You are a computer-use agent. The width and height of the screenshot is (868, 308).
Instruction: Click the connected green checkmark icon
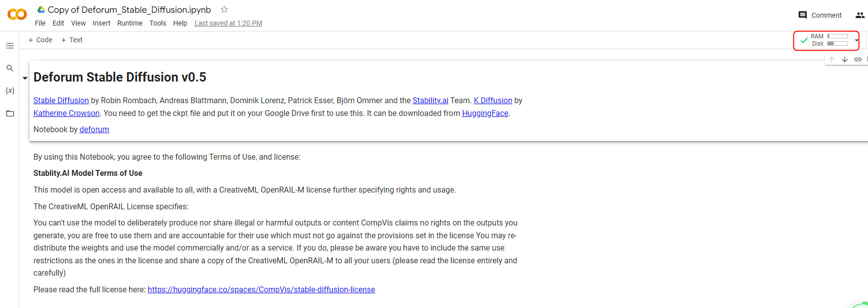pos(804,40)
